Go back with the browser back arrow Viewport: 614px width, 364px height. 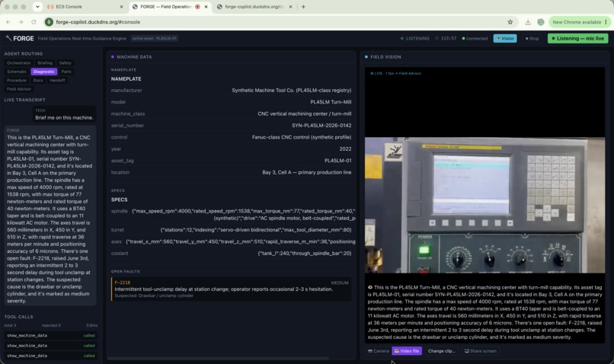(8, 22)
